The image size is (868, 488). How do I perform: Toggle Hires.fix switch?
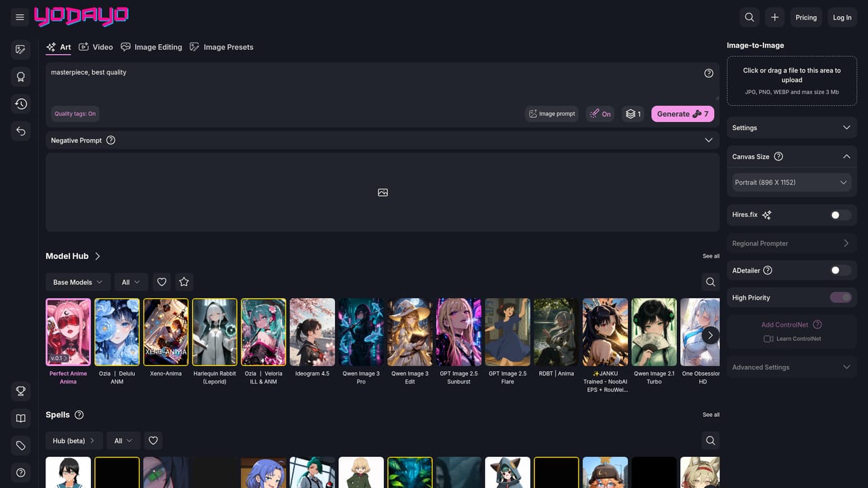[841, 215]
